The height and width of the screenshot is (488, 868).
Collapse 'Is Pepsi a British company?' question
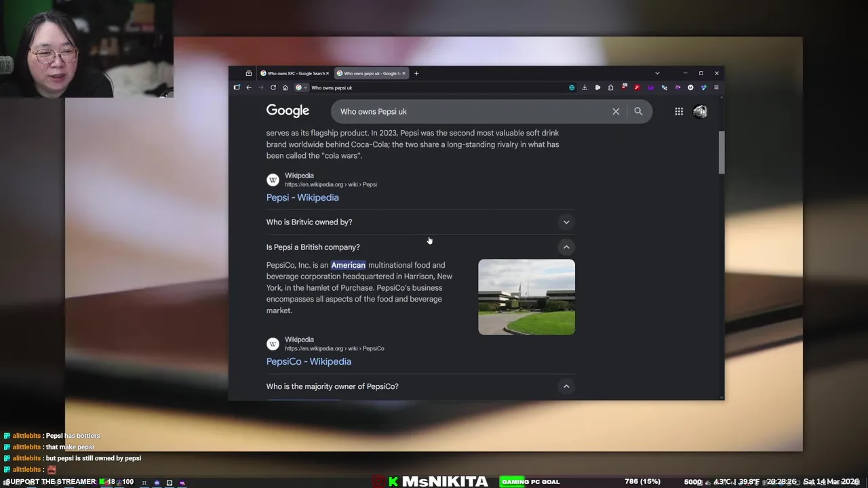click(x=420, y=247)
